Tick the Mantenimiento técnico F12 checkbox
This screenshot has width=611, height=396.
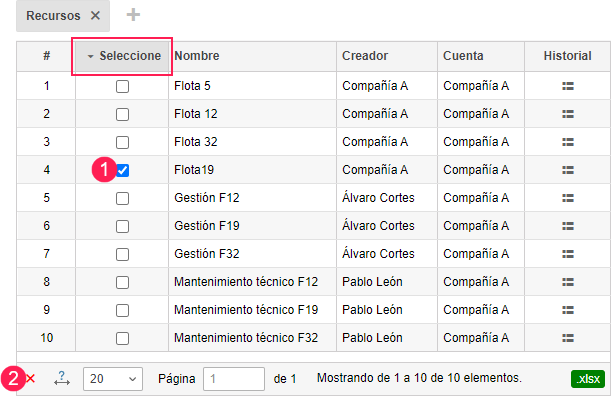click(122, 282)
